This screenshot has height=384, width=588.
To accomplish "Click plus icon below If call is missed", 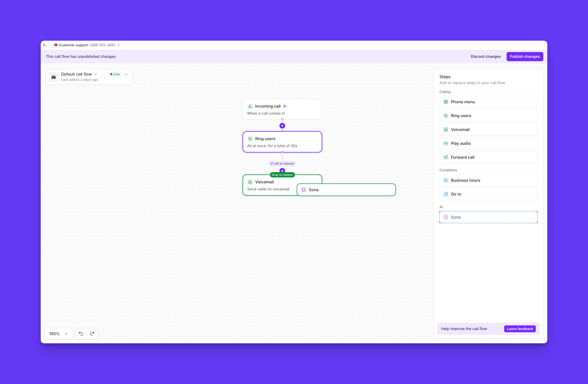I will pos(282,170).
